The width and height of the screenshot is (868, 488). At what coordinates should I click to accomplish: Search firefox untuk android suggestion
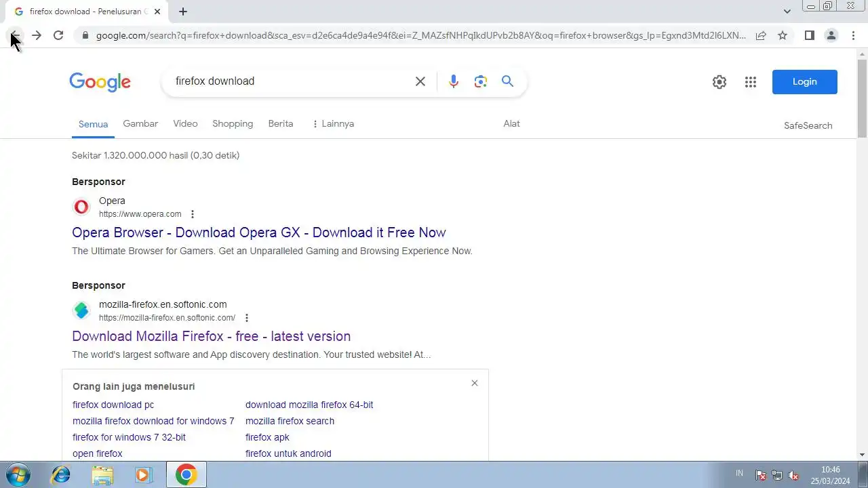pyautogui.click(x=288, y=453)
